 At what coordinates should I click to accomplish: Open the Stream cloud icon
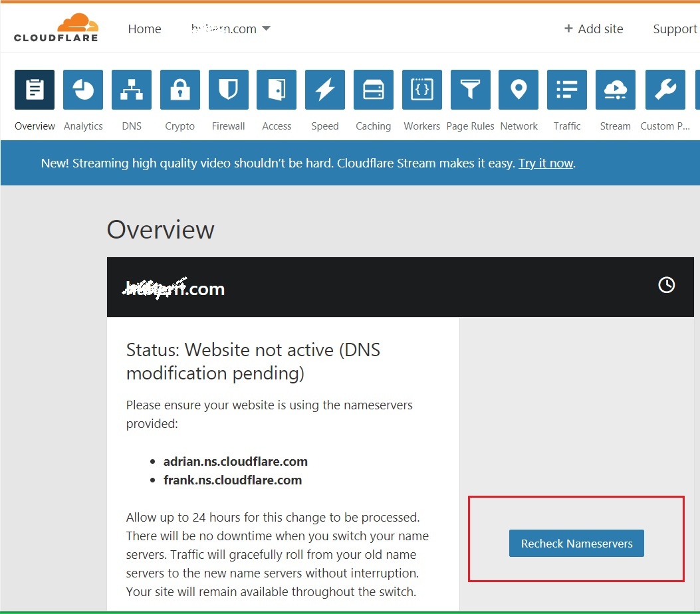click(616, 90)
